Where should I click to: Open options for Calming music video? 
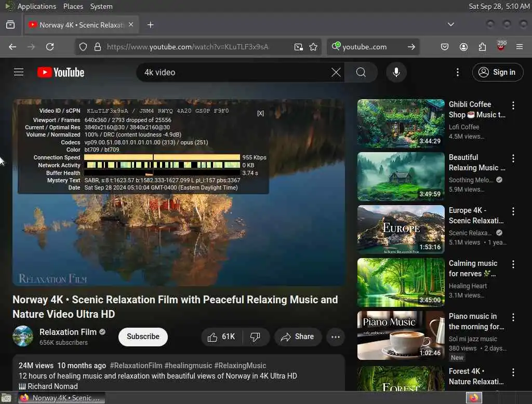pos(513,264)
